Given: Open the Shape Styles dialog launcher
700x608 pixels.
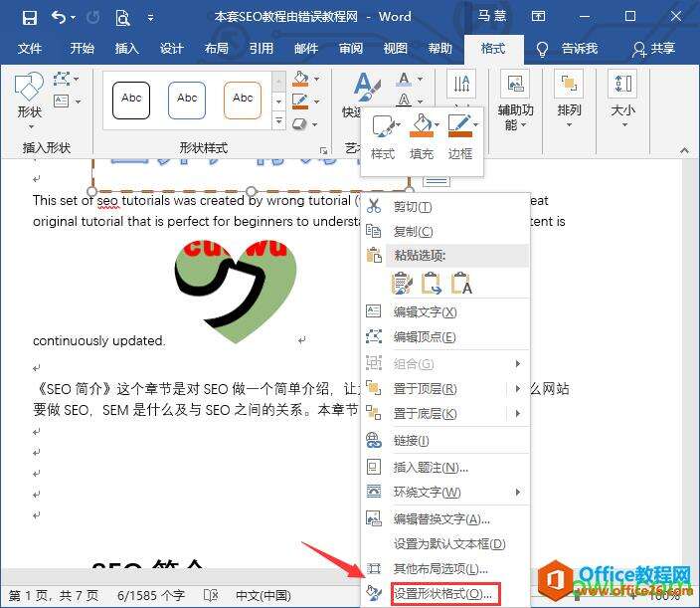Looking at the screenshot, I should click(324, 150).
